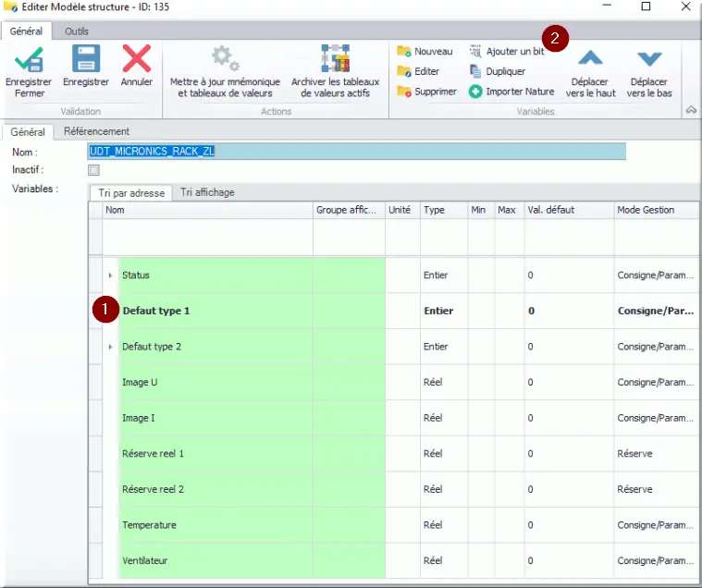
Task: Open the Référencement tab
Action: coord(96,131)
